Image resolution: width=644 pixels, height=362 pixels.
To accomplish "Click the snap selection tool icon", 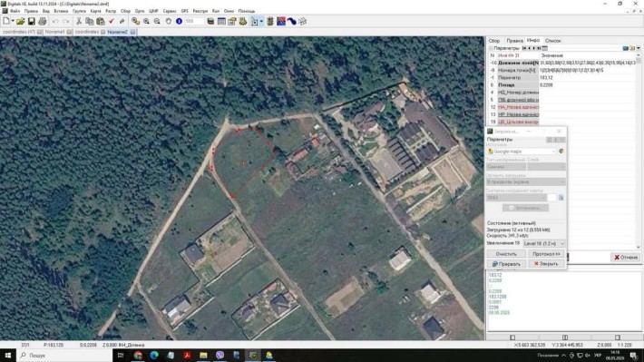I will (x=255, y=22).
